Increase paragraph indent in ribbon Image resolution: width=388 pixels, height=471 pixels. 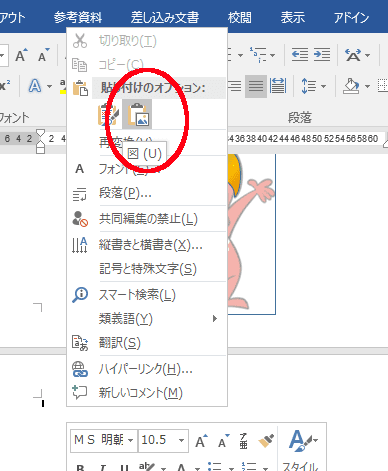pyautogui.click(x=322, y=55)
